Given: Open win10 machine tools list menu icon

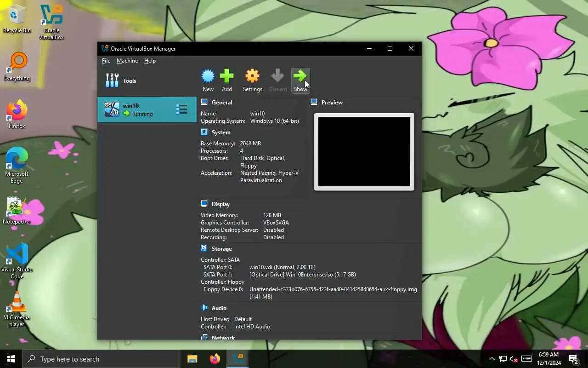Looking at the screenshot, I should (181, 109).
